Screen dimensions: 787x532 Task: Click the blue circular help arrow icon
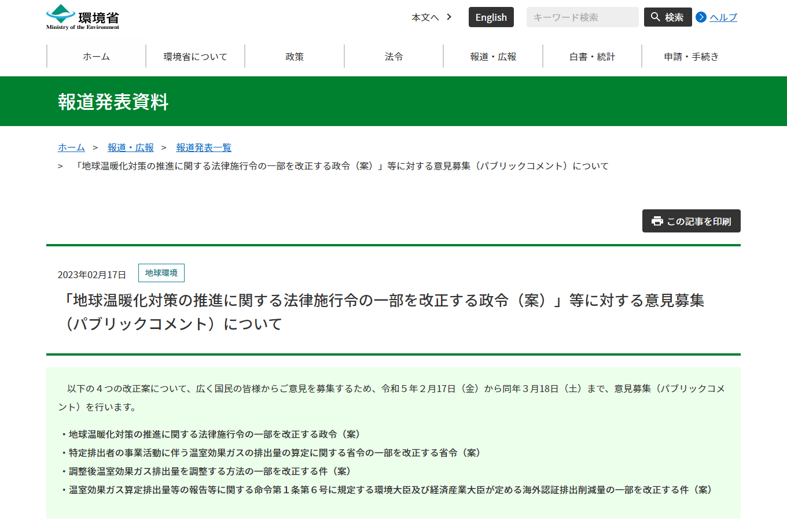701,17
